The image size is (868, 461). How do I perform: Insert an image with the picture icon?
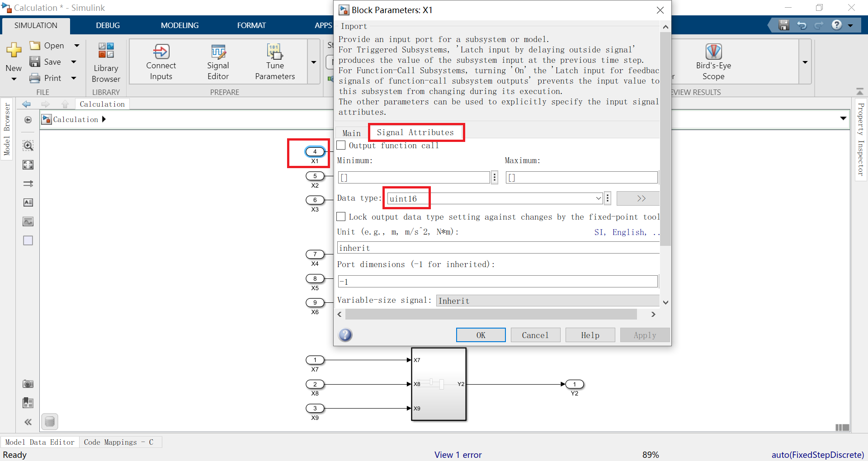(x=28, y=221)
